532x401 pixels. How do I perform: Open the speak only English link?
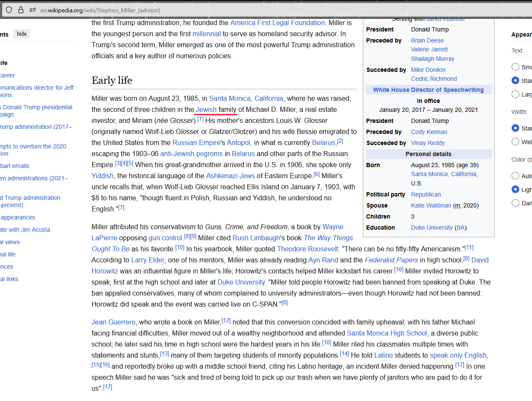(x=458, y=355)
